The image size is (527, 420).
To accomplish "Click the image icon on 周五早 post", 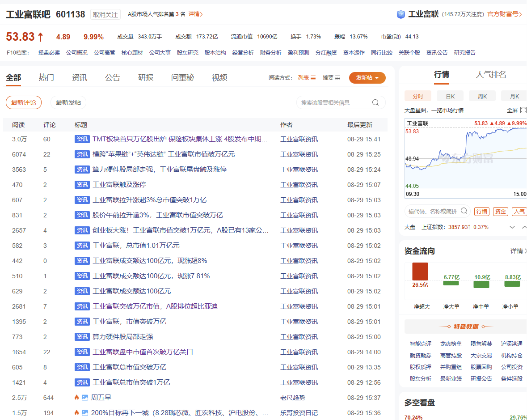I will click(84, 398).
